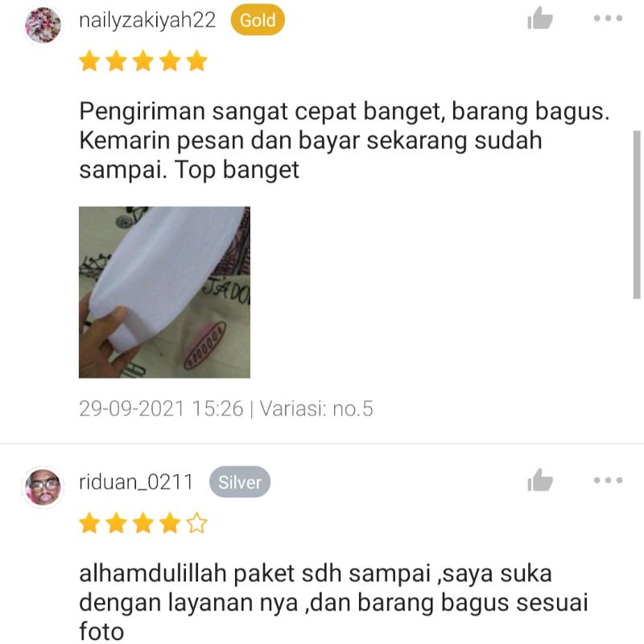The image size is (644, 644).
Task: Tap the Silver membership badge
Action: (x=240, y=482)
